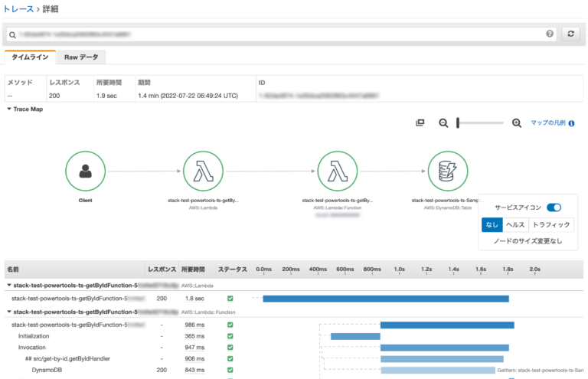Image resolution: width=588 pixels, height=379 pixels.
Task: Open map legend info icon
Action: click(571, 123)
